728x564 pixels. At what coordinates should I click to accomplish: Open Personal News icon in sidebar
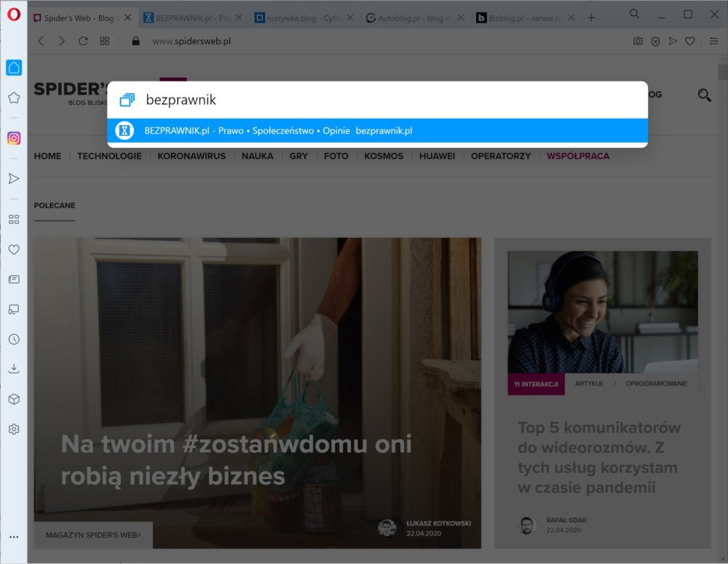click(x=14, y=279)
